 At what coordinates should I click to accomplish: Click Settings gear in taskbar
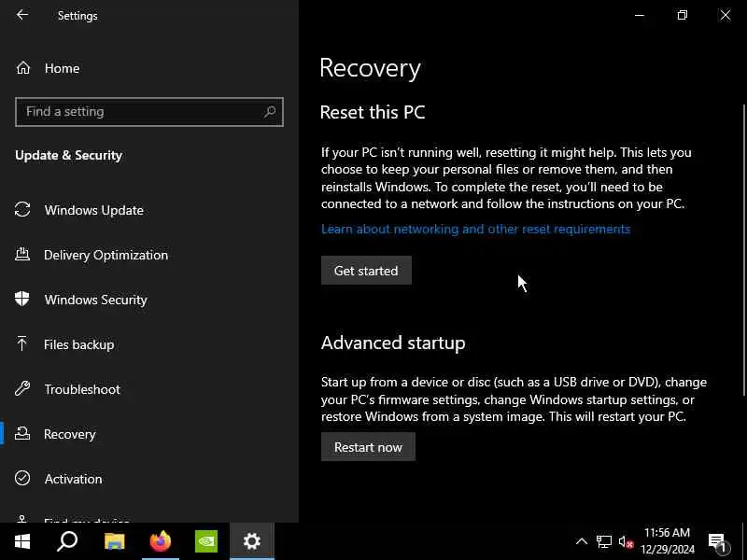click(252, 541)
